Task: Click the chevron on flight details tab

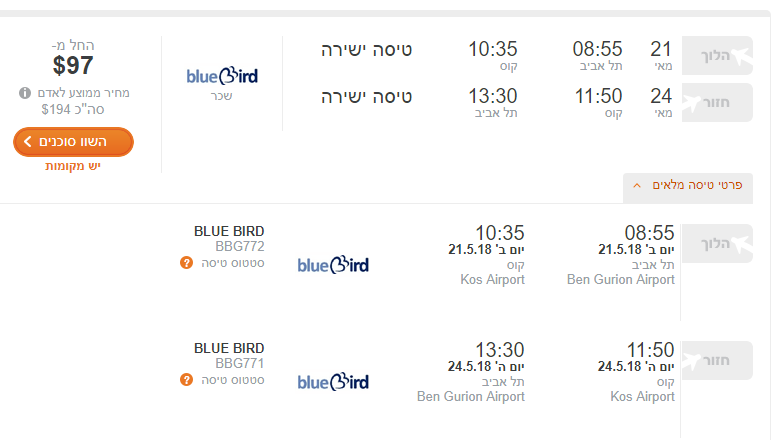Action: [x=637, y=185]
